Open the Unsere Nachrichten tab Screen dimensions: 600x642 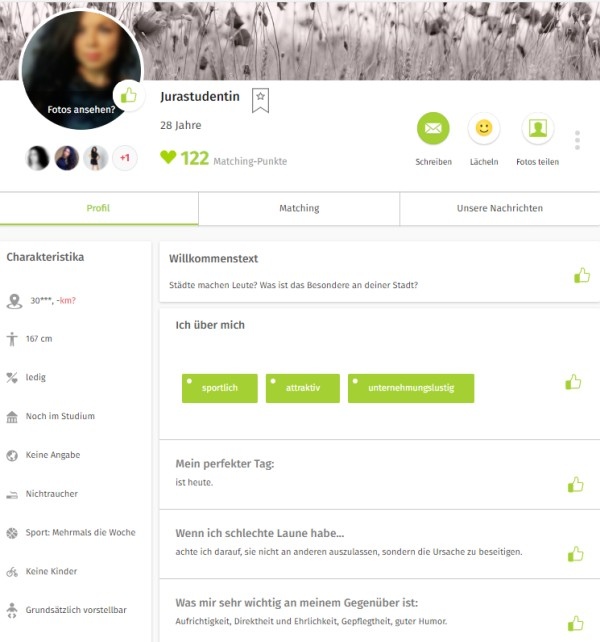click(500, 208)
